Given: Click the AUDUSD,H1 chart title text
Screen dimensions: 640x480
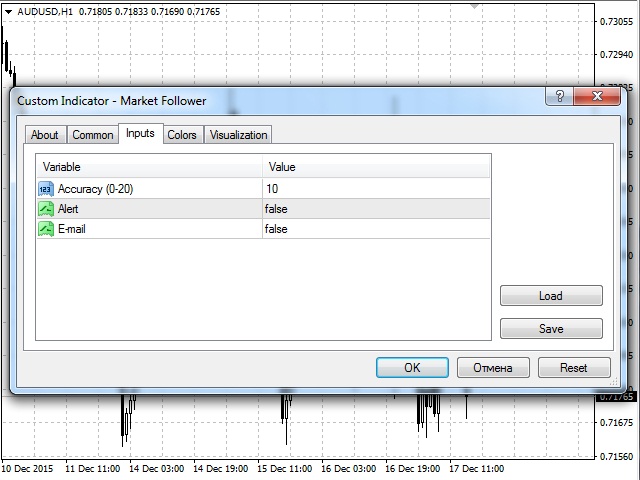Looking at the screenshot, I should [45, 11].
